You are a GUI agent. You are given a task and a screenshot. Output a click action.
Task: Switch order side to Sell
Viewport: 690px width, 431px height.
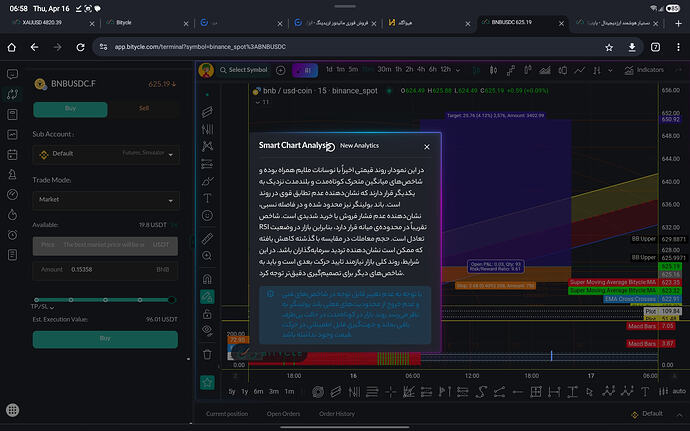[x=144, y=109]
